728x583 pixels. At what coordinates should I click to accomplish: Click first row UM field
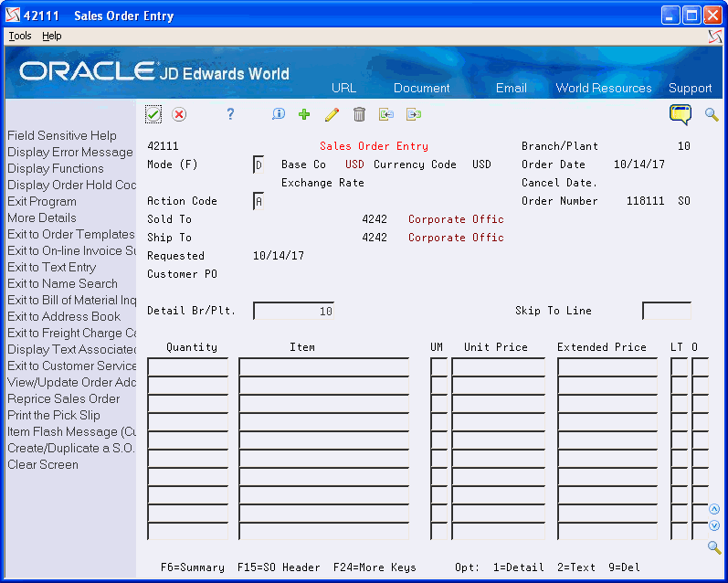pyautogui.click(x=438, y=367)
